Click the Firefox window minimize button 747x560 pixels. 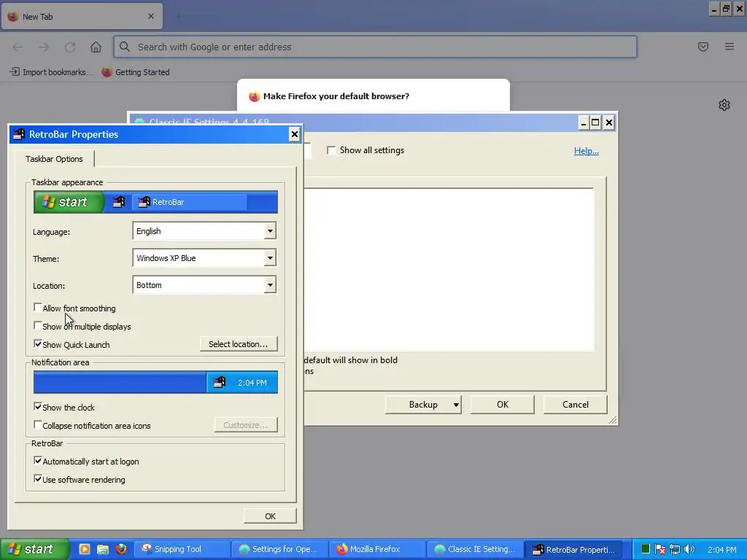click(x=714, y=9)
